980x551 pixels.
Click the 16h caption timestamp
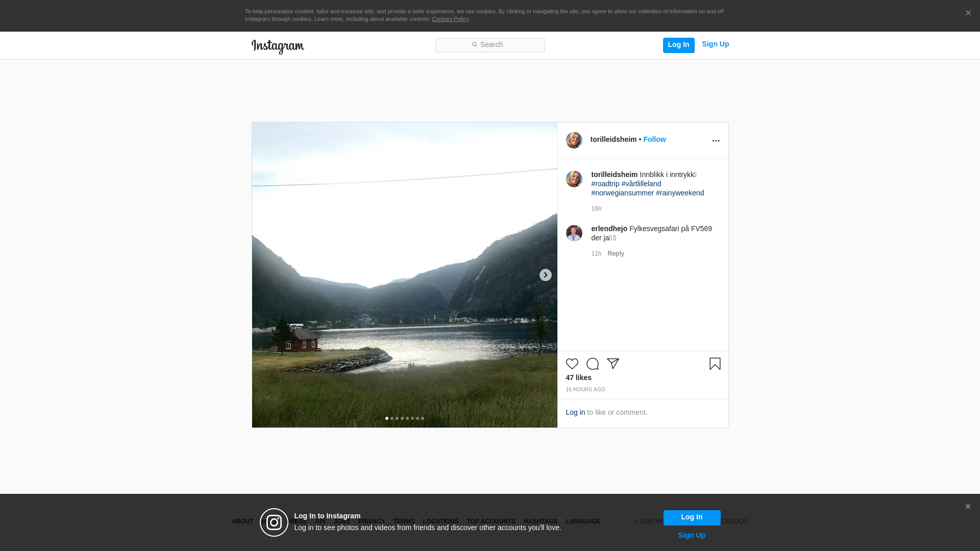click(x=596, y=209)
